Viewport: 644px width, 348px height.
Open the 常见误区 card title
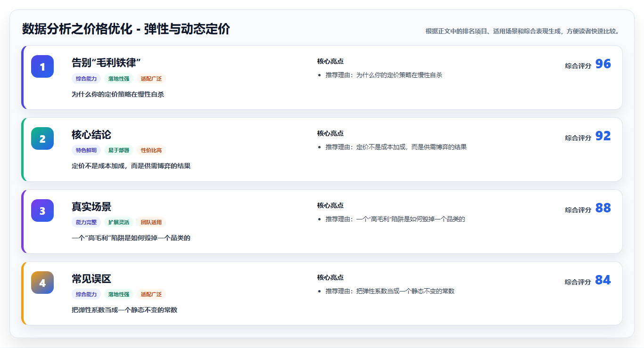(91, 279)
